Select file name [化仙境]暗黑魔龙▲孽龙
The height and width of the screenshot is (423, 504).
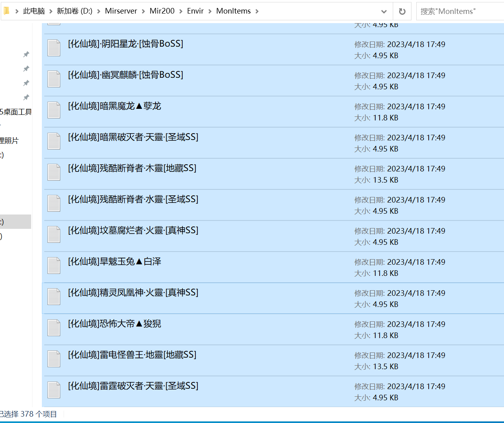[114, 106]
